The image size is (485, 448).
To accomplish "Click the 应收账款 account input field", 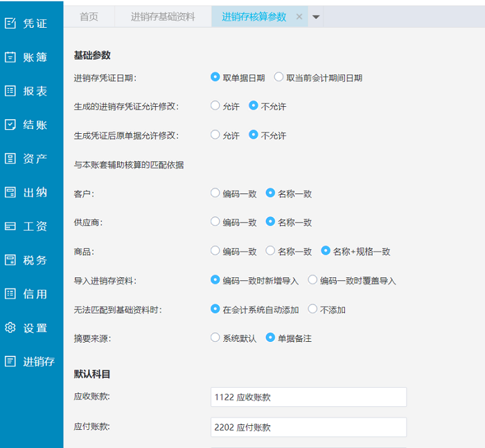I will [308, 397].
